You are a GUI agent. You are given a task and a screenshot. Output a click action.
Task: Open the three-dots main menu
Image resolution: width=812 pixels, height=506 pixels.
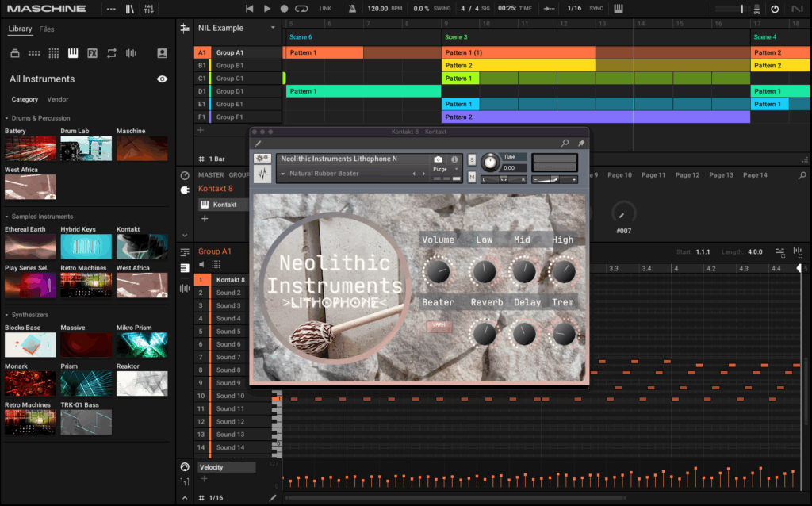tap(111, 9)
